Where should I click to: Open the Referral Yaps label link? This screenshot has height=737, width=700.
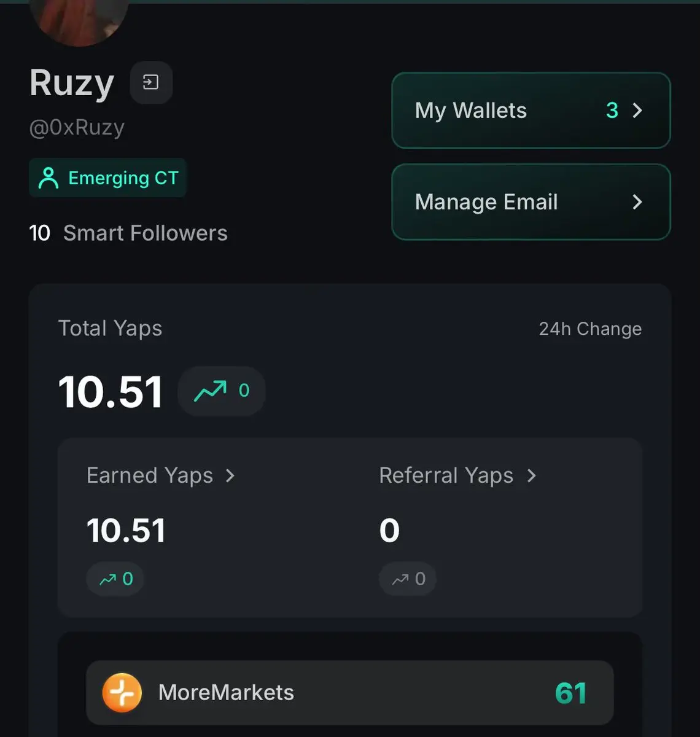click(446, 476)
